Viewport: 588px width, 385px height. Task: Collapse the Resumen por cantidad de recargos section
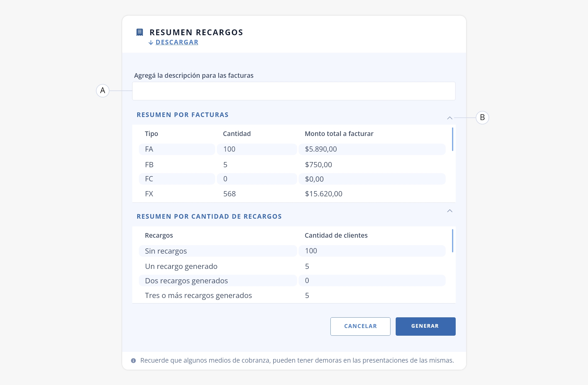click(x=450, y=211)
